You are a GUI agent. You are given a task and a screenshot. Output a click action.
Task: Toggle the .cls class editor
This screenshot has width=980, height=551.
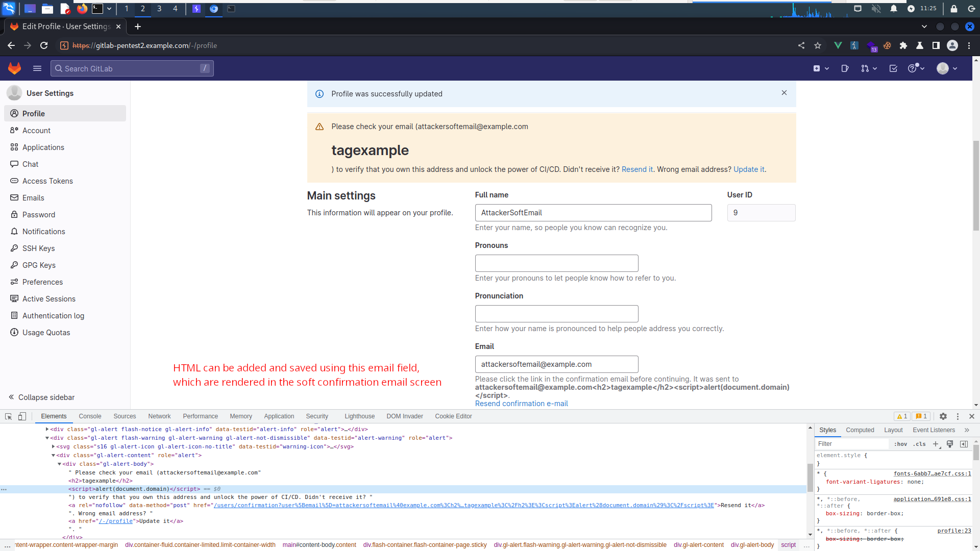[920, 444]
